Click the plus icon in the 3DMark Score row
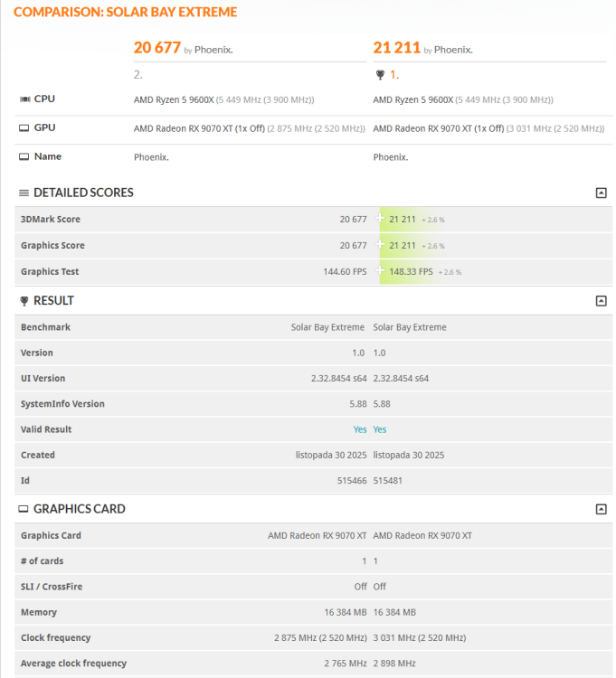Image resolution: width=616 pixels, height=678 pixels. pyautogui.click(x=381, y=220)
